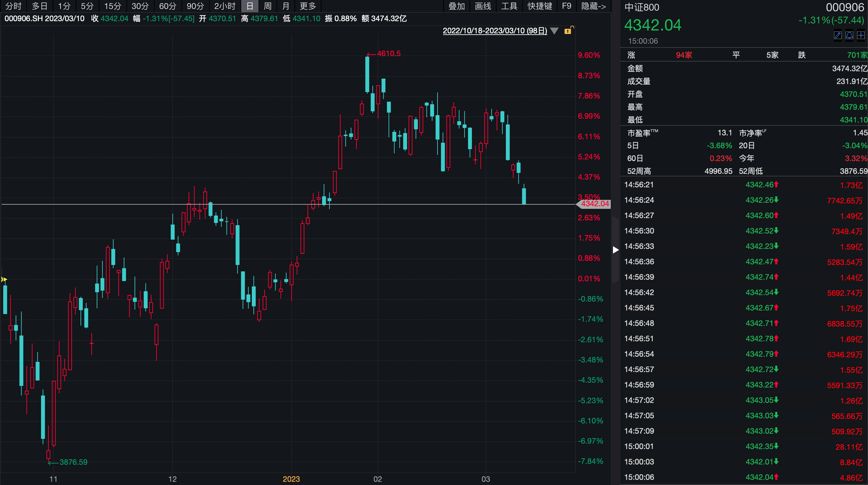This screenshot has height=485, width=868.
Task: Click the 4342.04 current price axis tag
Action: (x=594, y=204)
